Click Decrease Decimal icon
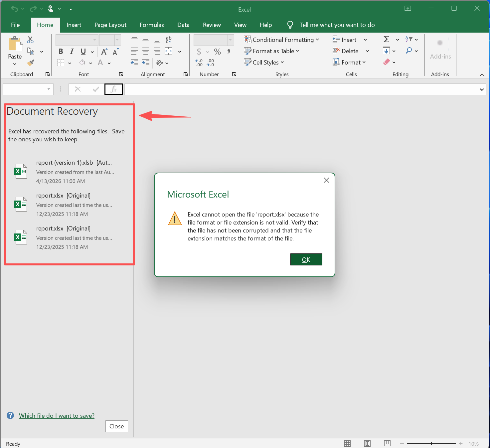490x448 pixels. tap(210, 63)
